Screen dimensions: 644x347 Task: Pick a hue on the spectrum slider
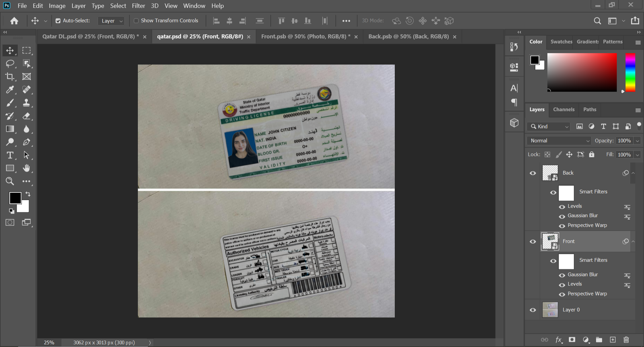pyautogui.click(x=630, y=72)
